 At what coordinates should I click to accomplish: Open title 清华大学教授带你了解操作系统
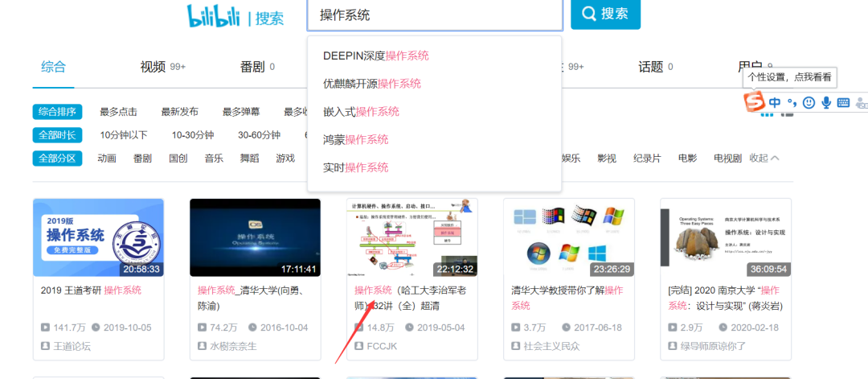(x=567, y=298)
